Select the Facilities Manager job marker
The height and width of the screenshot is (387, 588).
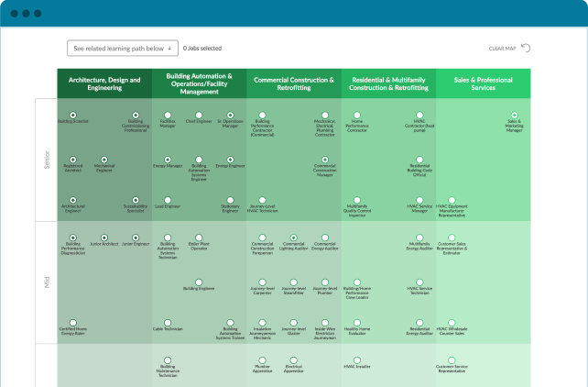[168, 115]
